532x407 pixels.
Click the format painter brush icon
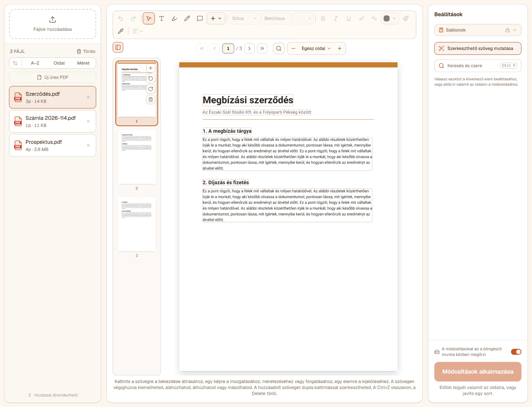point(406,18)
